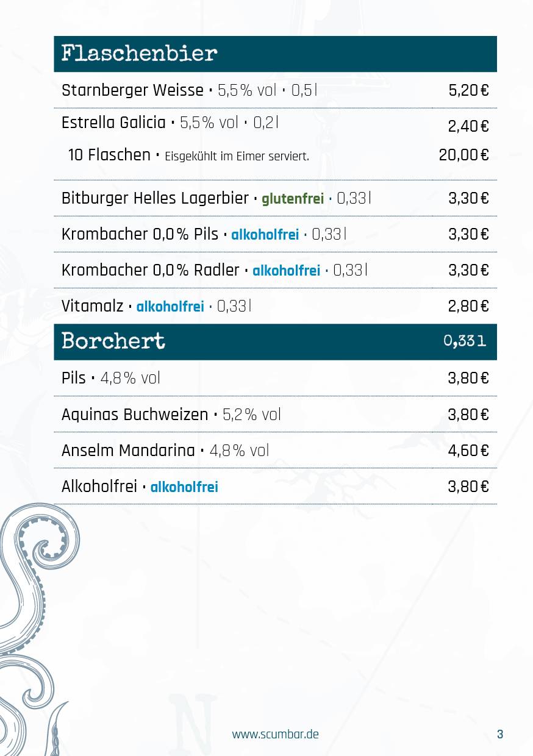
Task: Click the Vitamalz entry
Action: tap(275, 306)
